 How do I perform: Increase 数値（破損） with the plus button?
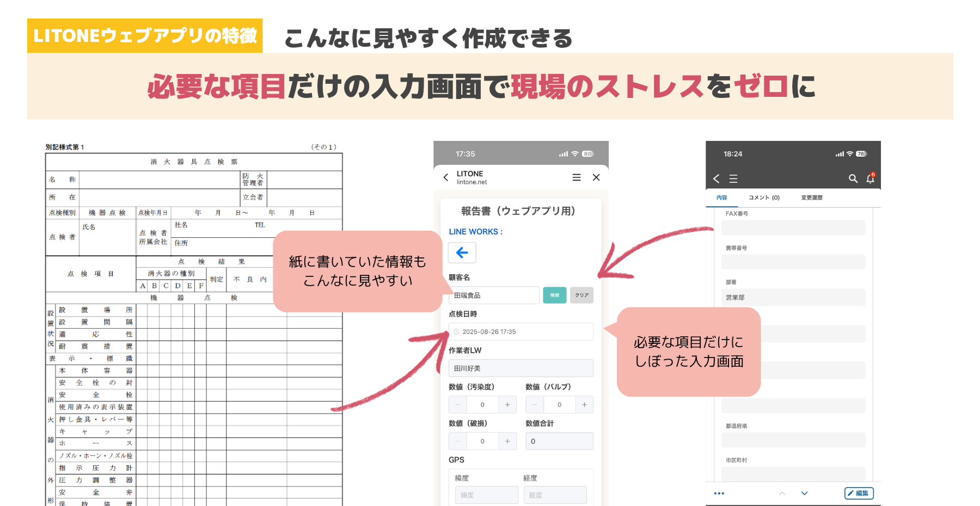(507, 441)
